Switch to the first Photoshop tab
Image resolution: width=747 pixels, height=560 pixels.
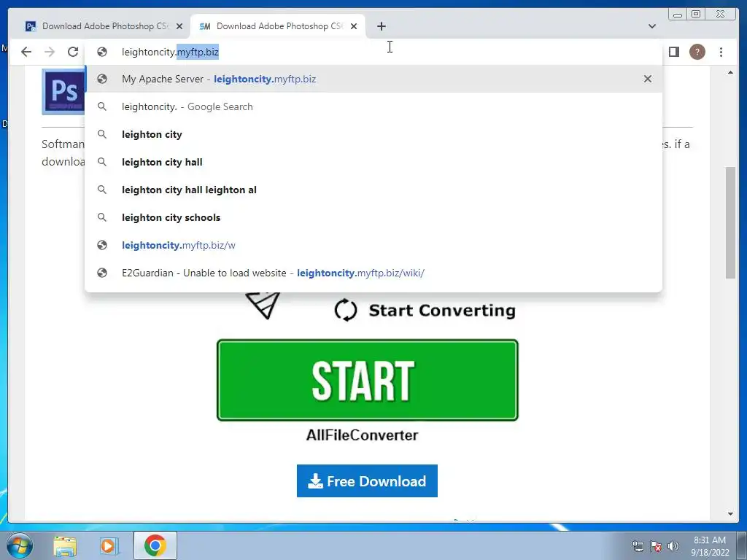(x=98, y=26)
